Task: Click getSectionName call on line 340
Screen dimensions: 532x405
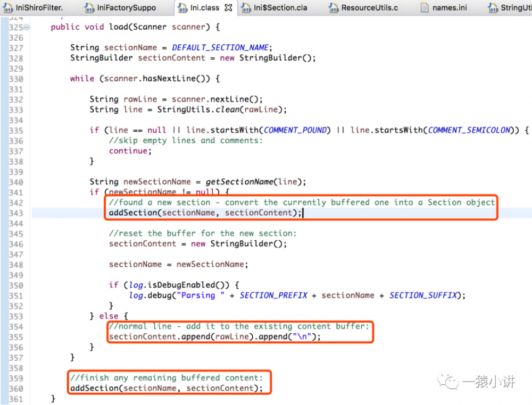Action: [239, 182]
